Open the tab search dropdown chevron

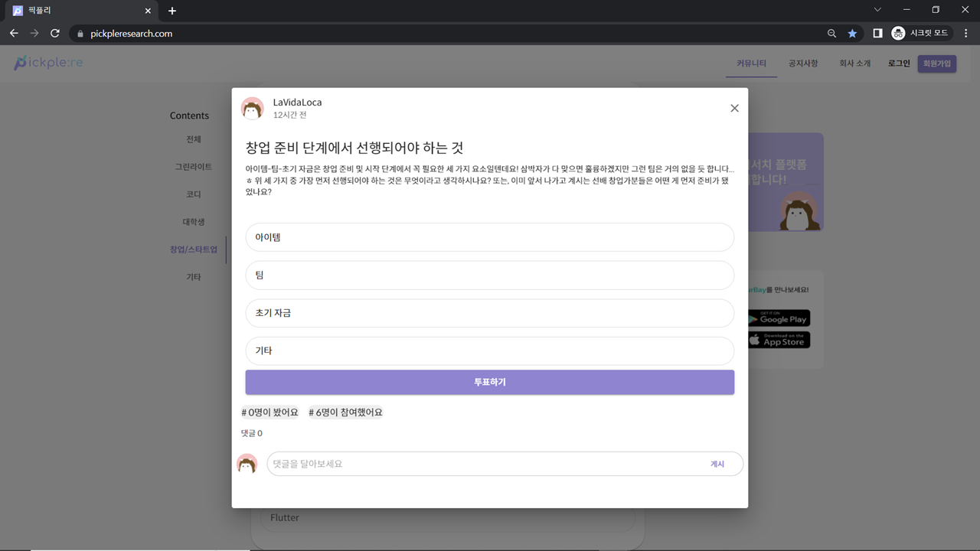877,10
